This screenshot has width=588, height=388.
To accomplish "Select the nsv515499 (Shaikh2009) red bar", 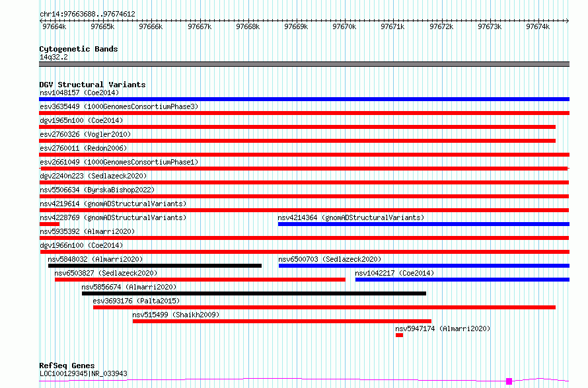I will pyautogui.click(x=282, y=321).
